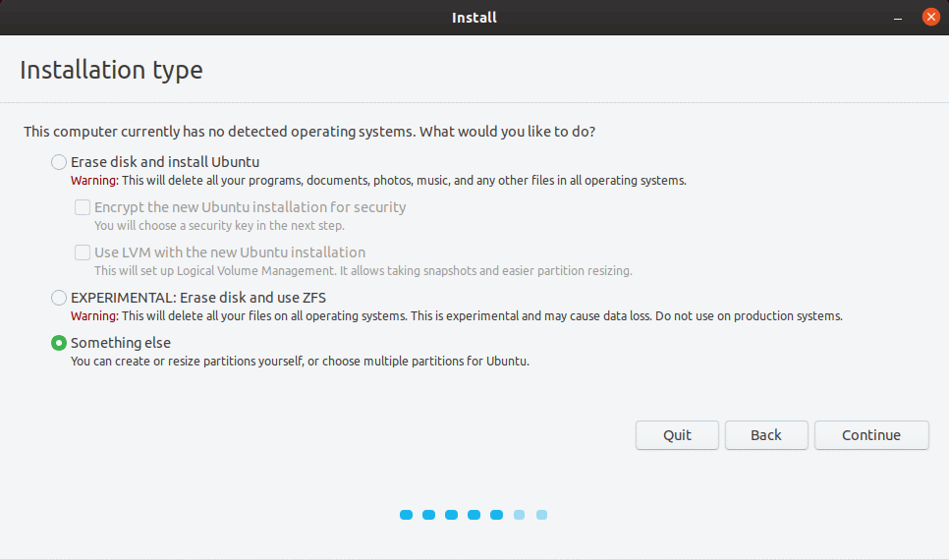The image size is (949, 560).
Task: Select EXPERIMENTAL Erase disk and use ZFS
Action: tap(59, 298)
